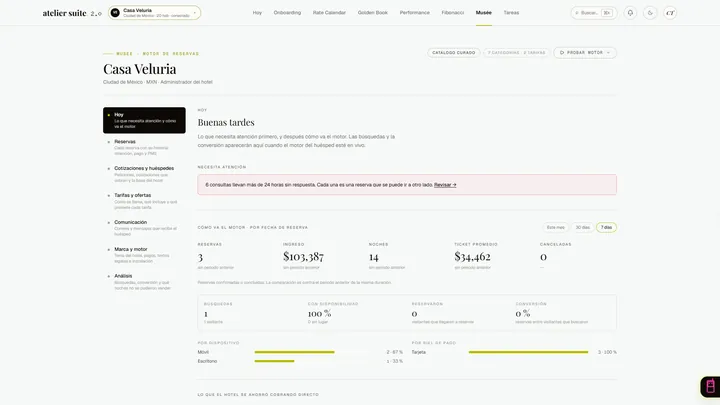Open the Tareas tab

click(511, 13)
